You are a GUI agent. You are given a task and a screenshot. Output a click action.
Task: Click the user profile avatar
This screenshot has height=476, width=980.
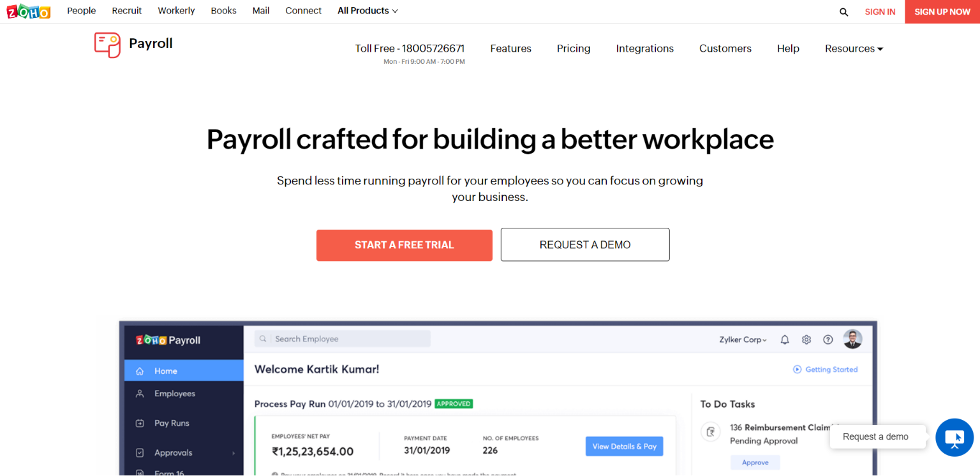(x=852, y=339)
